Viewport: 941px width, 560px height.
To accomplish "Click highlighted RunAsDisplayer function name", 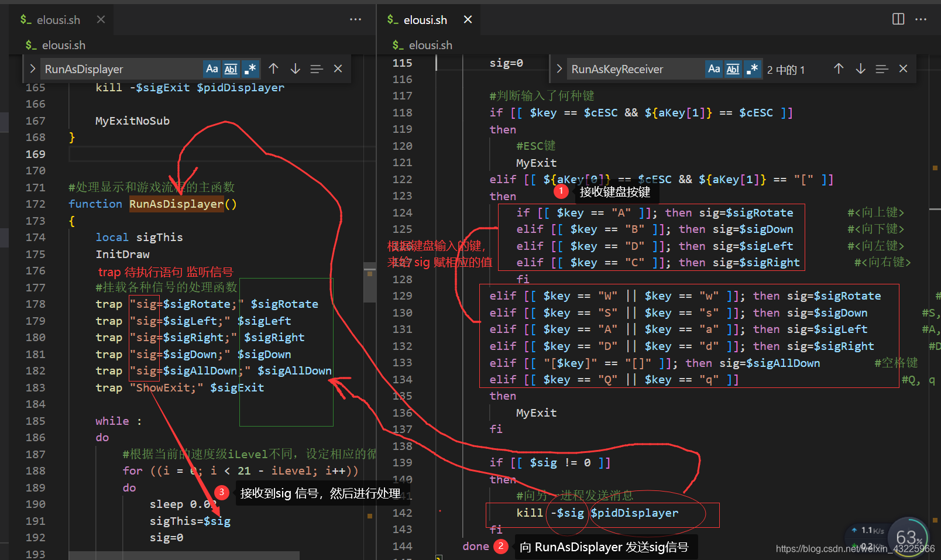I will (x=176, y=204).
